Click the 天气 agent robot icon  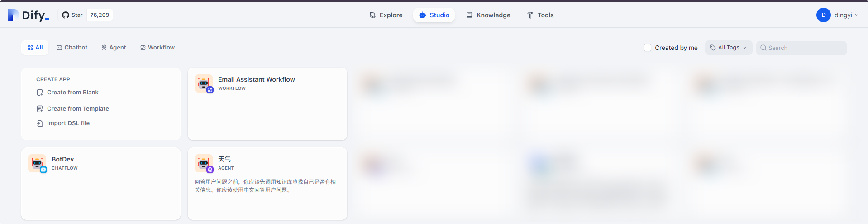click(203, 163)
